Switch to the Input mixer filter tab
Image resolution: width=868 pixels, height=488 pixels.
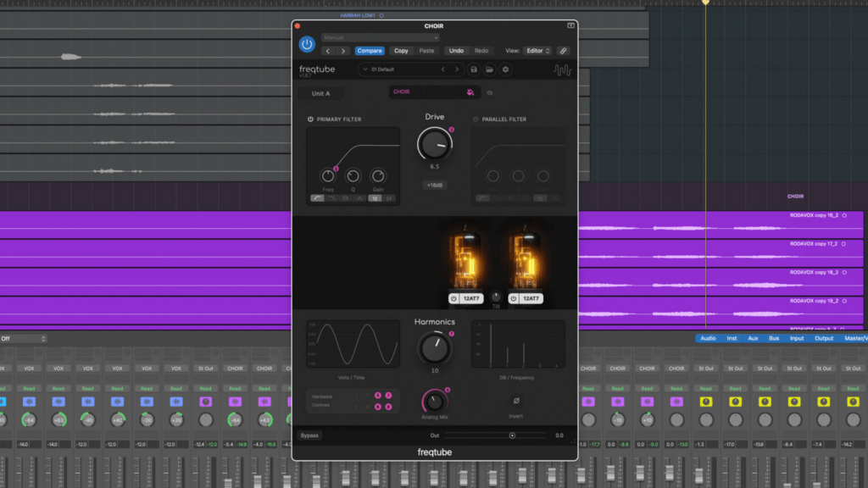tap(797, 339)
